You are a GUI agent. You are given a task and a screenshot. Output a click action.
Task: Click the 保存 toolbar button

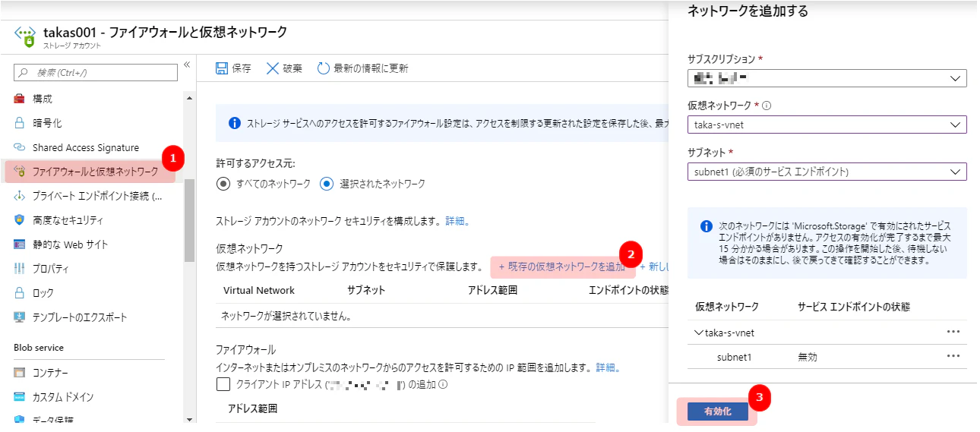pos(233,68)
